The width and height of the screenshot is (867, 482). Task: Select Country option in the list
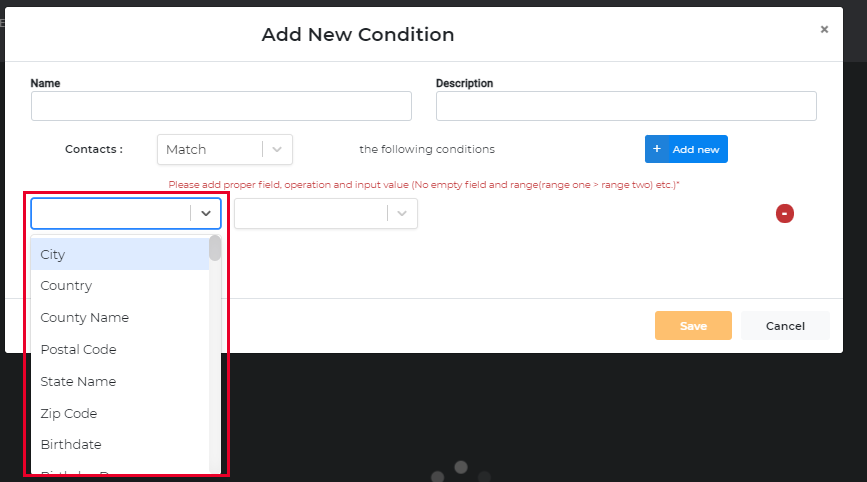point(118,286)
